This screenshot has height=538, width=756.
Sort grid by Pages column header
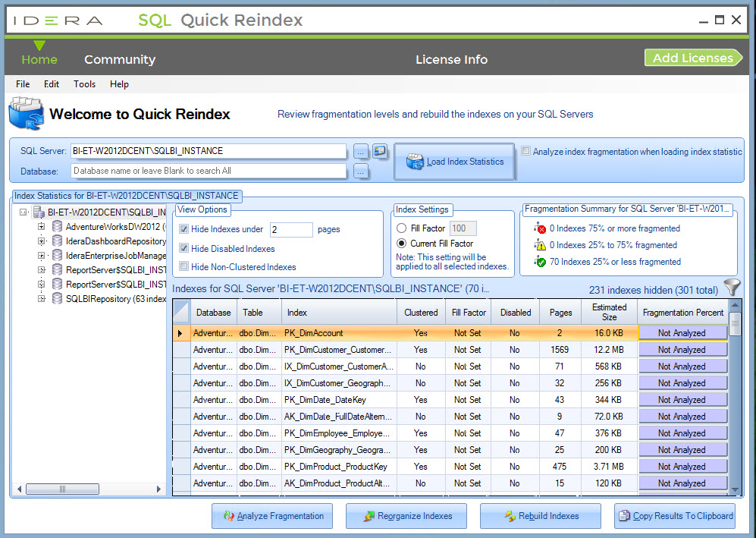point(560,312)
